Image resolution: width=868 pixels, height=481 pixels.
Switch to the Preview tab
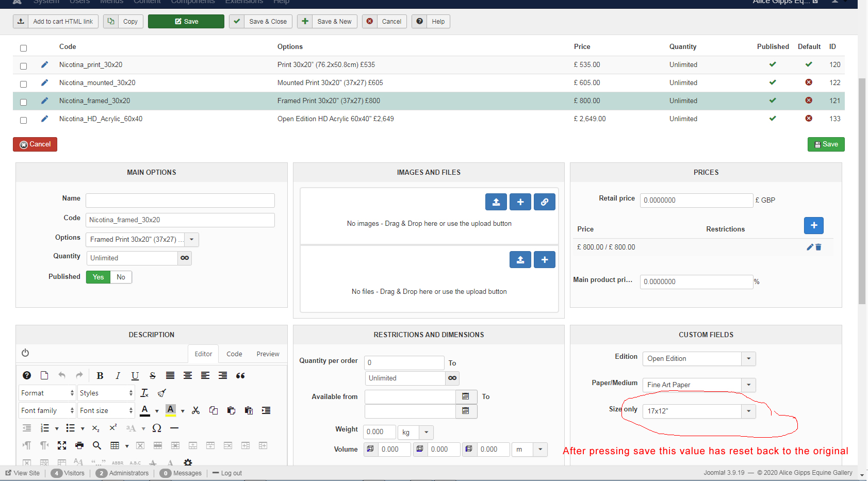tap(268, 354)
